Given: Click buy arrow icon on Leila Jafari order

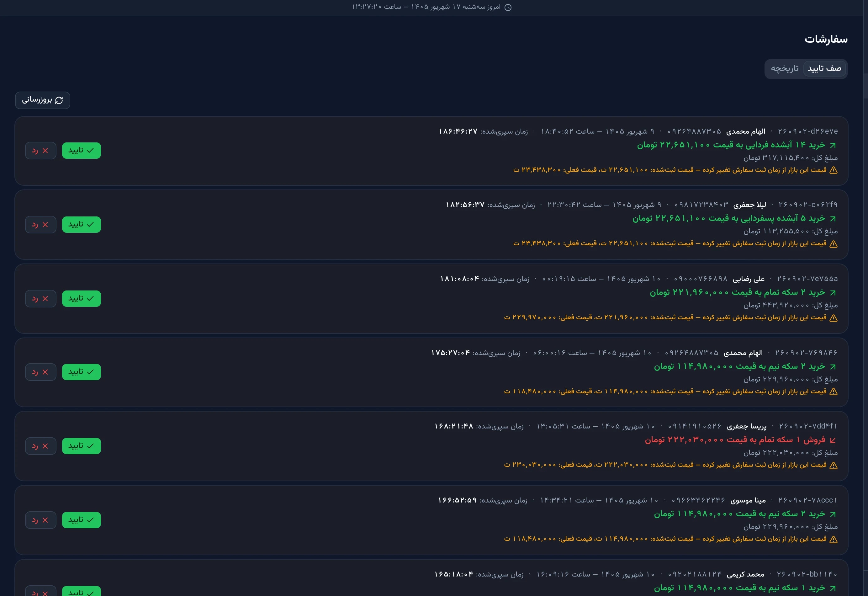Looking at the screenshot, I should click(833, 219).
